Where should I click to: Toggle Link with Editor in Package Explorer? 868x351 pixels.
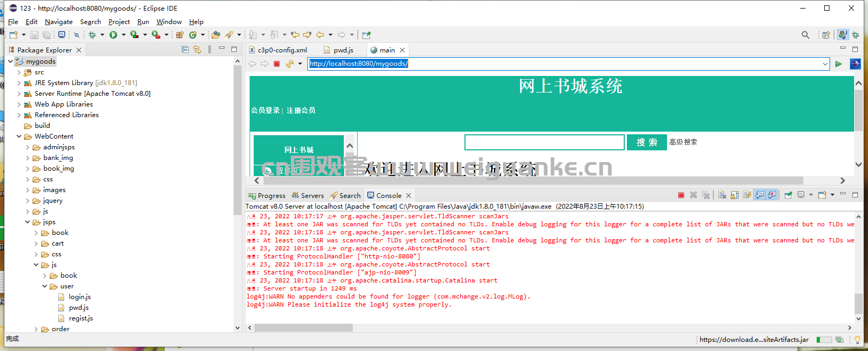pos(197,50)
